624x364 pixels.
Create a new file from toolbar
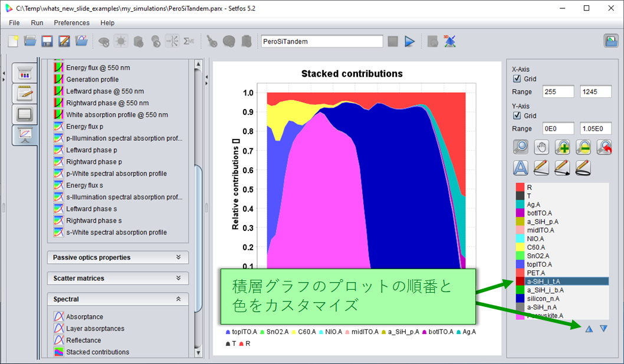(13, 41)
